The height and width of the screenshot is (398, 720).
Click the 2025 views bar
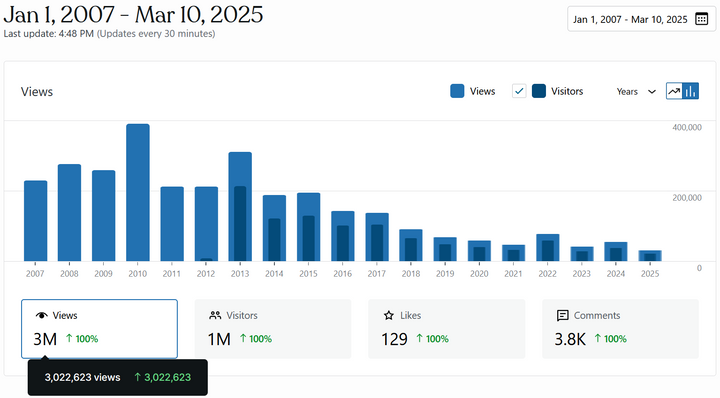[650, 256]
